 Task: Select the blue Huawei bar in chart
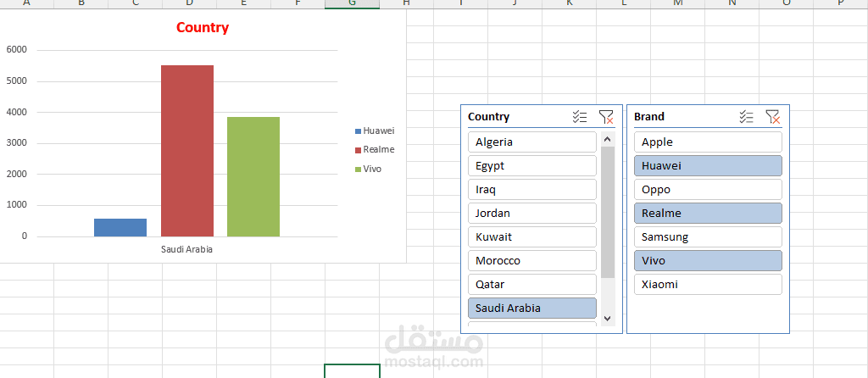[x=120, y=227]
